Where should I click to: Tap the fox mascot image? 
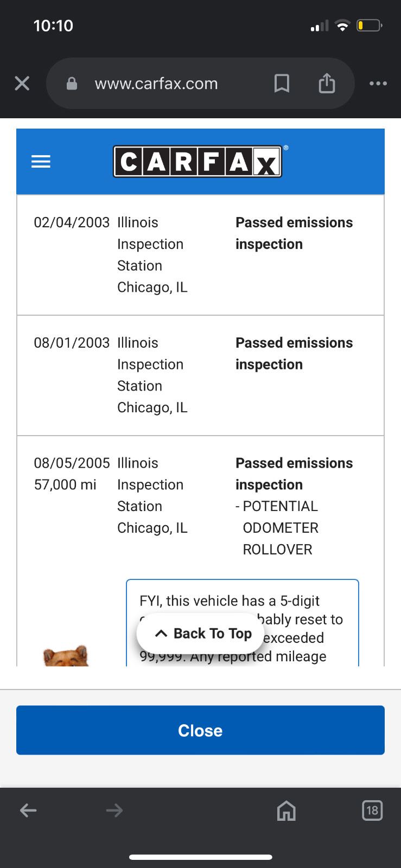pos(66,656)
